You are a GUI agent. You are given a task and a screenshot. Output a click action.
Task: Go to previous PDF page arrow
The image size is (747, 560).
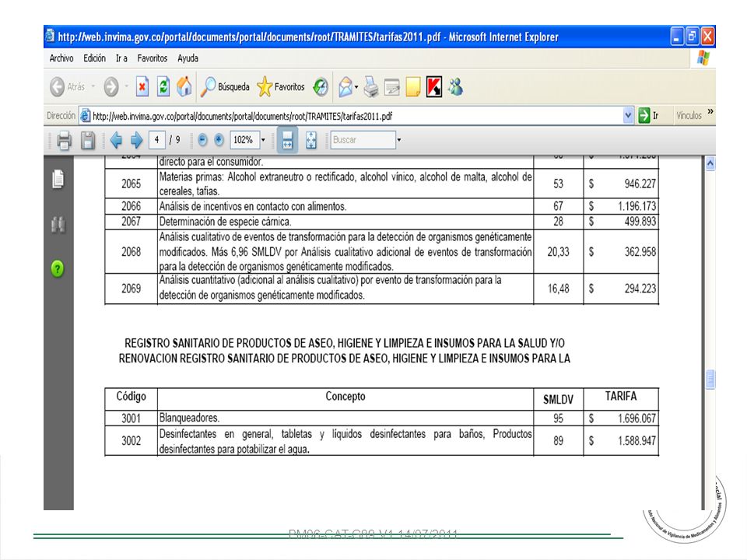click(x=116, y=140)
